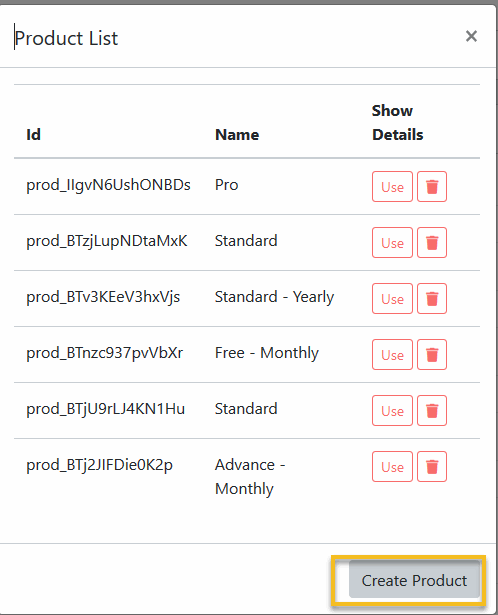
Task: Delete Standard - Yearly product with trash icon
Action: 432,298
